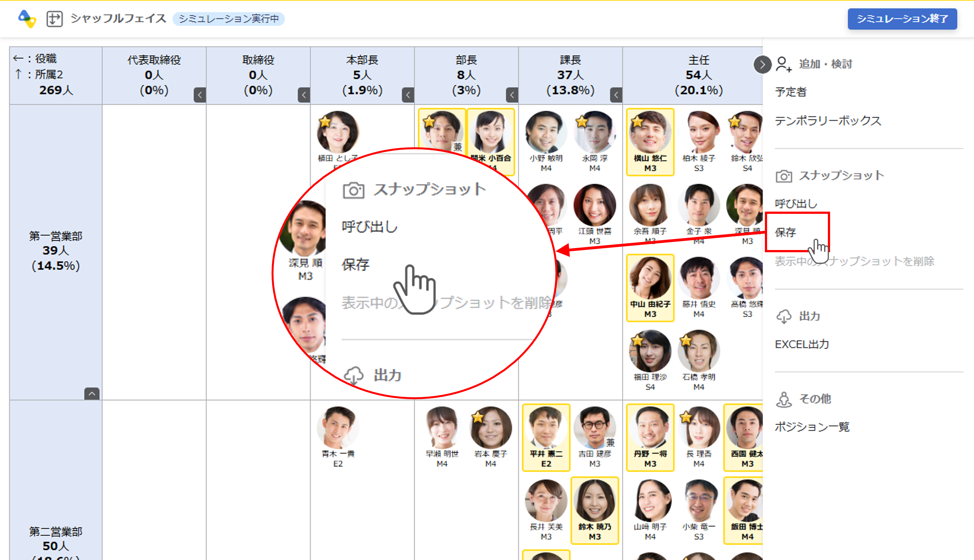Select 丹野 一将's highlighted card

click(650, 437)
